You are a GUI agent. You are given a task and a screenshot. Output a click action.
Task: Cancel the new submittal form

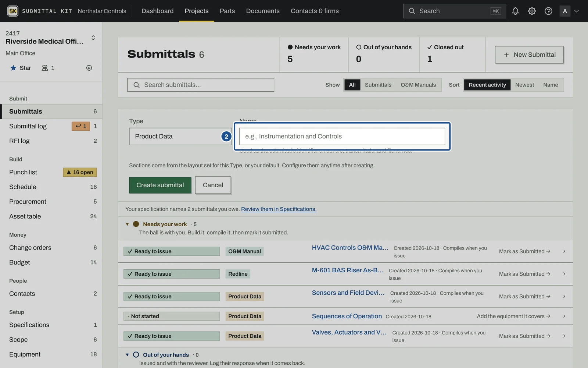coord(213,185)
